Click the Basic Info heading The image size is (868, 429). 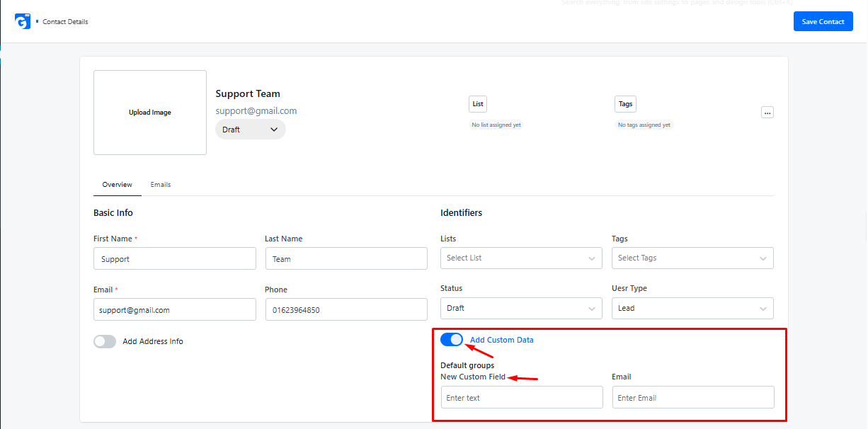pyautogui.click(x=113, y=212)
